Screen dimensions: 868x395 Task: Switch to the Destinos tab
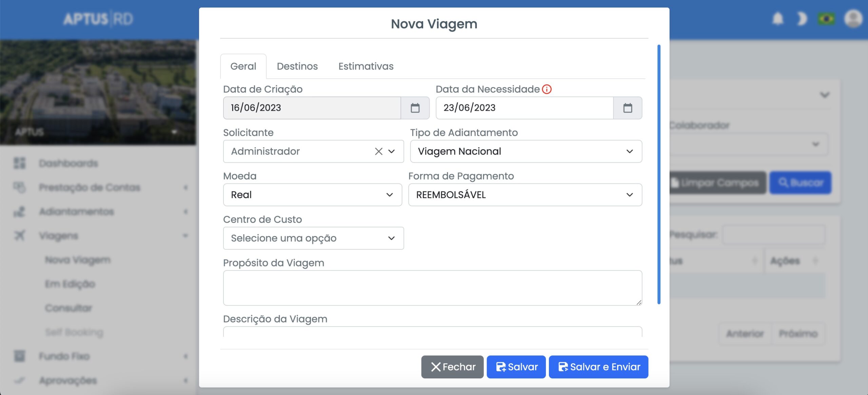(x=297, y=66)
